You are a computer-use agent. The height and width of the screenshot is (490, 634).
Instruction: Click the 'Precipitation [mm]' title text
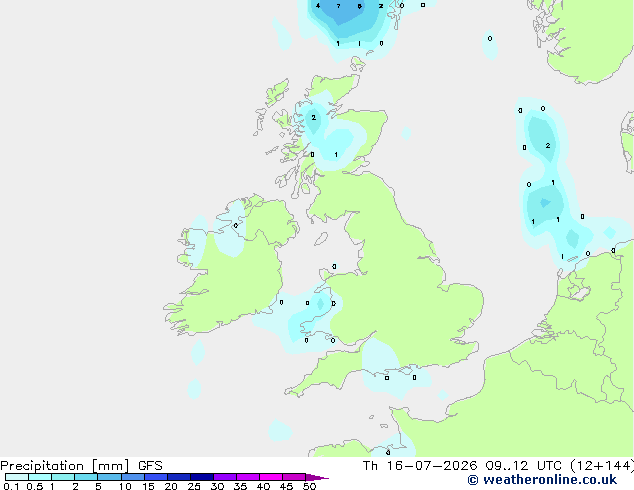[65, 466]
